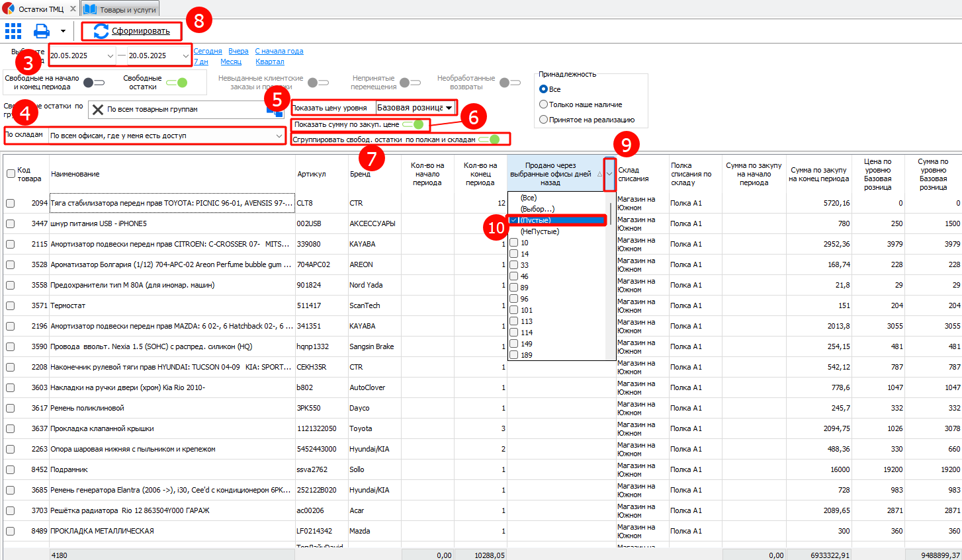This screenshot has width=962, height=560.
Task: Check filter value 33 in the list
Action: (514, 265)
